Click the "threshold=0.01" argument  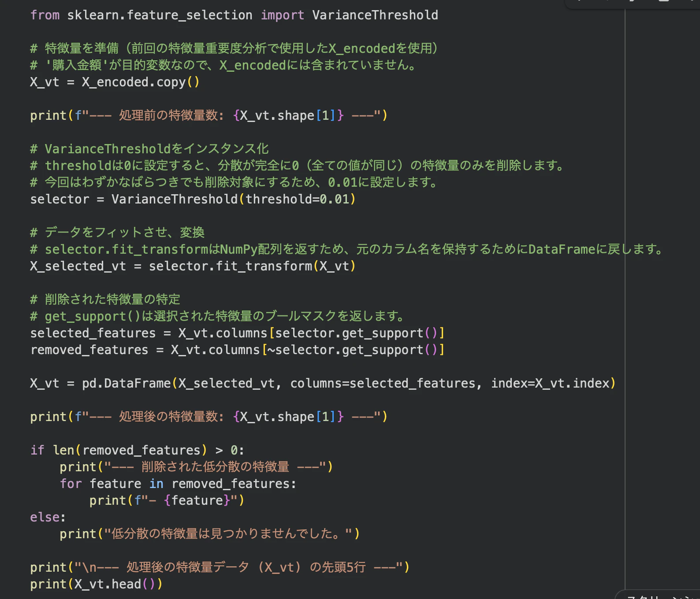[x=298, y=199]
